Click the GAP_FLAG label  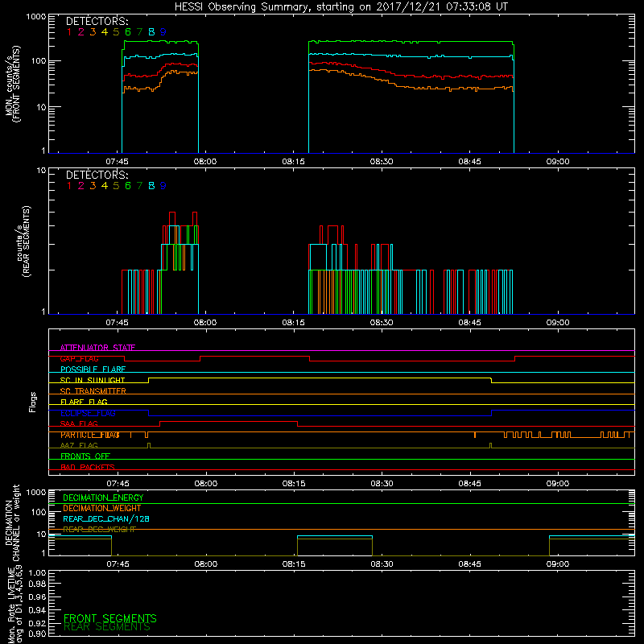pyautogui.click(x=79, y=358)
